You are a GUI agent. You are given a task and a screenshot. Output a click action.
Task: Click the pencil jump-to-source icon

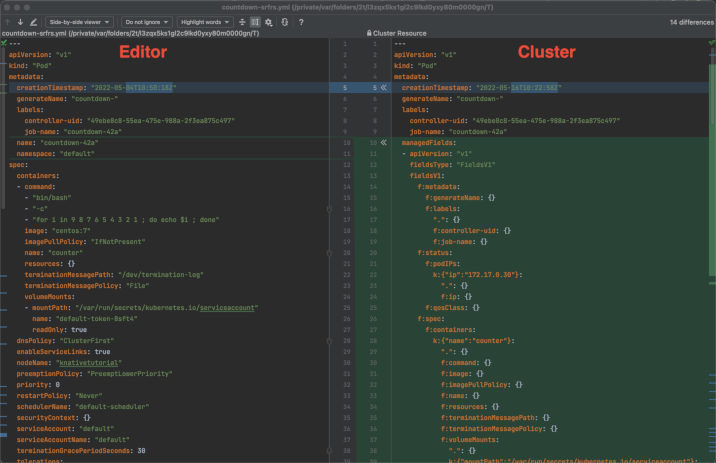33,22
